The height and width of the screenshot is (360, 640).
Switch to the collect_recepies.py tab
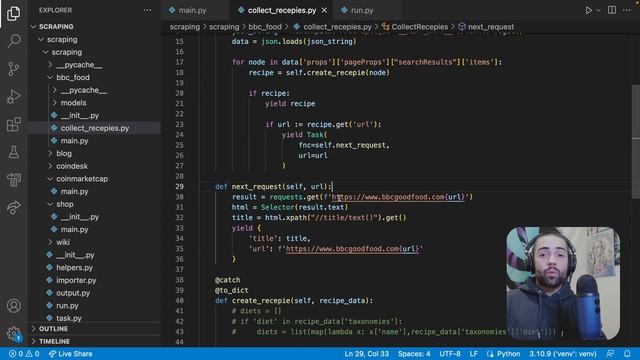[x=282, y=10]
